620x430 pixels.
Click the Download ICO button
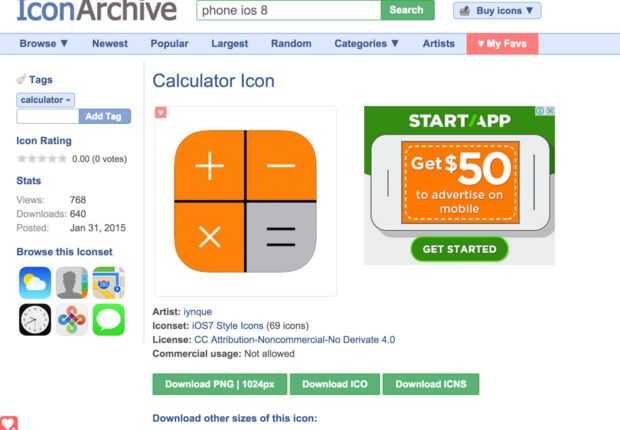point(335,384)
